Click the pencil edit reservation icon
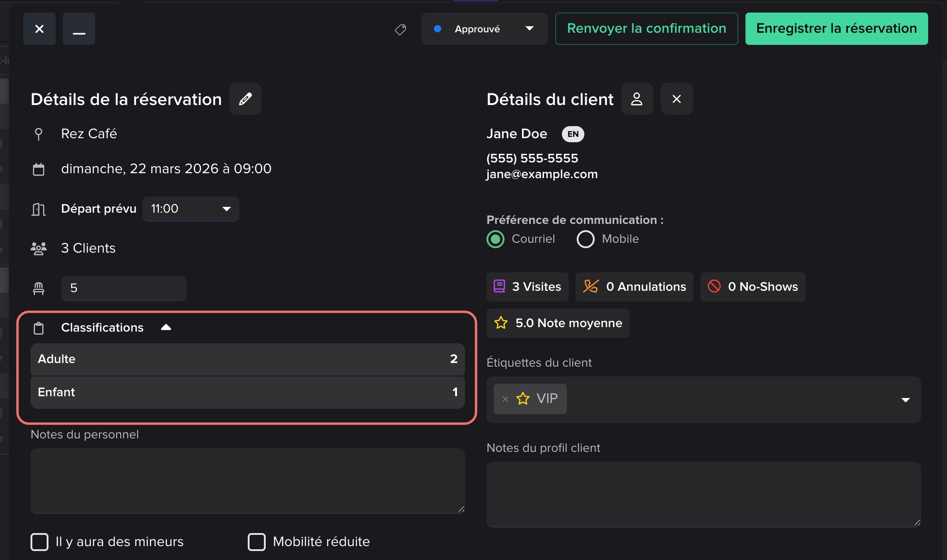947x560 pixels. (245, 99)
